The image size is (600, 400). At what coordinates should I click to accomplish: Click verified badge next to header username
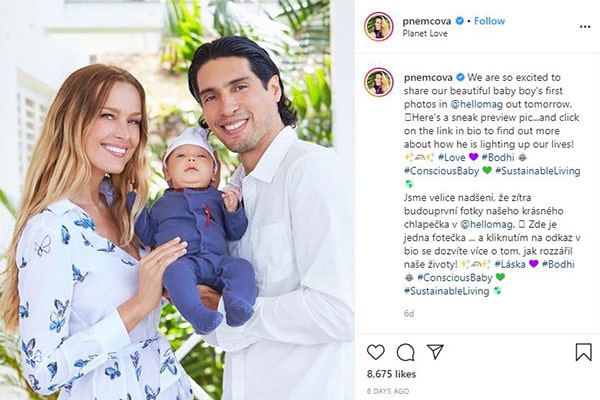pyautogui.click(x=460, y=21)
